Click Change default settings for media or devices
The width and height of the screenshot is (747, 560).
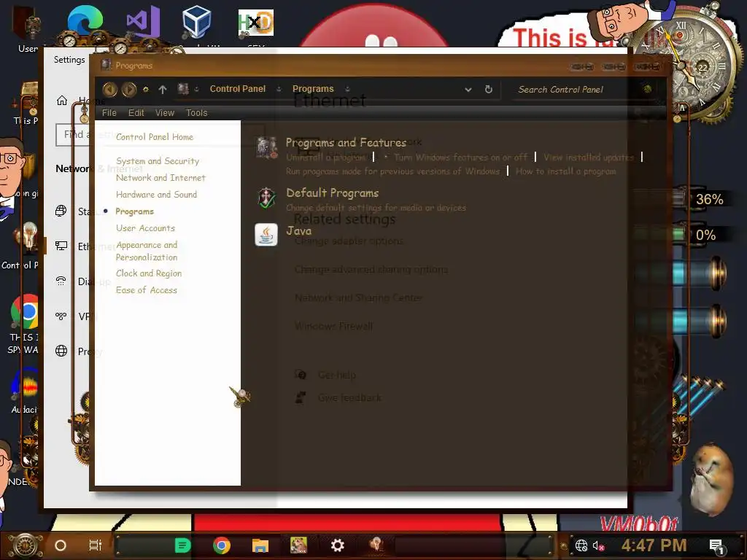376,208
